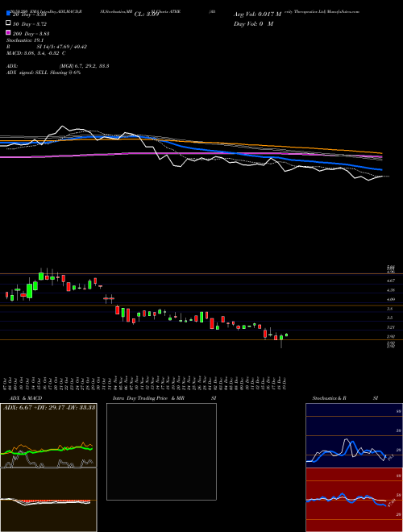Click the 'Intra Day Trading Price & MRSI' title
Viewport: 403px width, 532px height.
(x=164, y=398)
